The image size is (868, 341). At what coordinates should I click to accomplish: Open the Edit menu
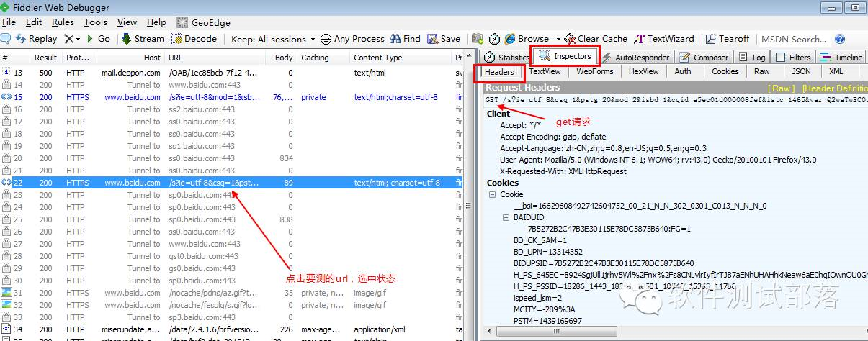[33, 22]
